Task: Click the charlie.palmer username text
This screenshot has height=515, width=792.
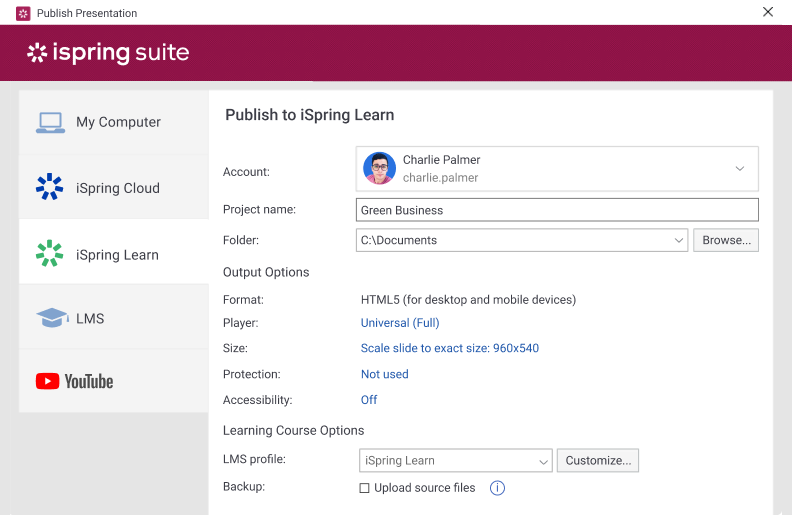Action: click(x=440, y=178)
